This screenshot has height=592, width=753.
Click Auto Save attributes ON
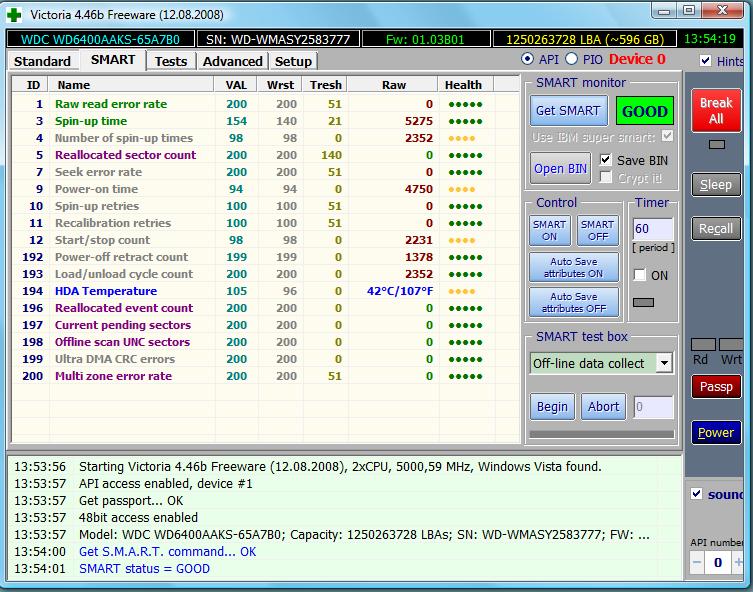(574, 267)
